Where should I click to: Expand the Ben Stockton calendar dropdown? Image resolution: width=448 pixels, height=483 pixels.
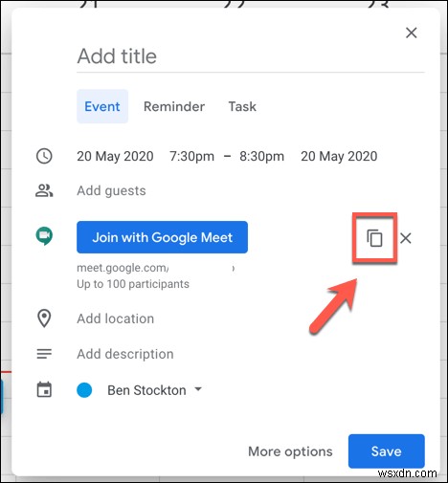point(155,390)
